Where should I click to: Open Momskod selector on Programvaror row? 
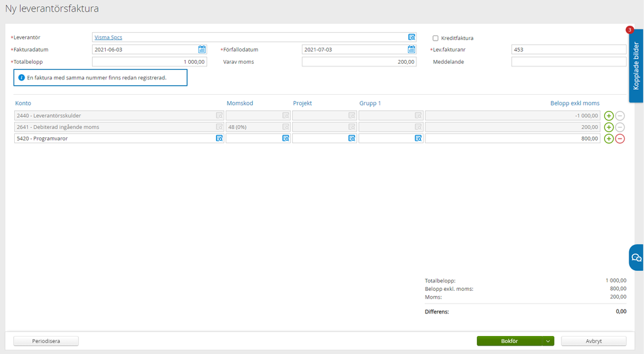click(286, 139)
